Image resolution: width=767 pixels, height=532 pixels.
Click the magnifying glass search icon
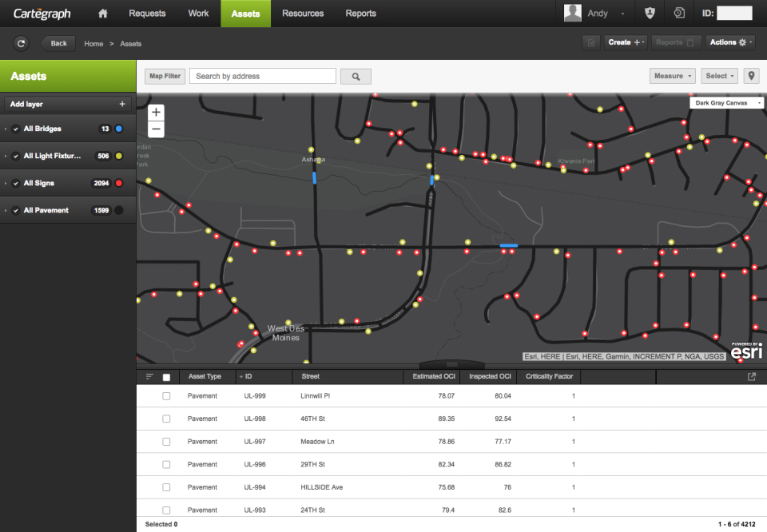356,76
